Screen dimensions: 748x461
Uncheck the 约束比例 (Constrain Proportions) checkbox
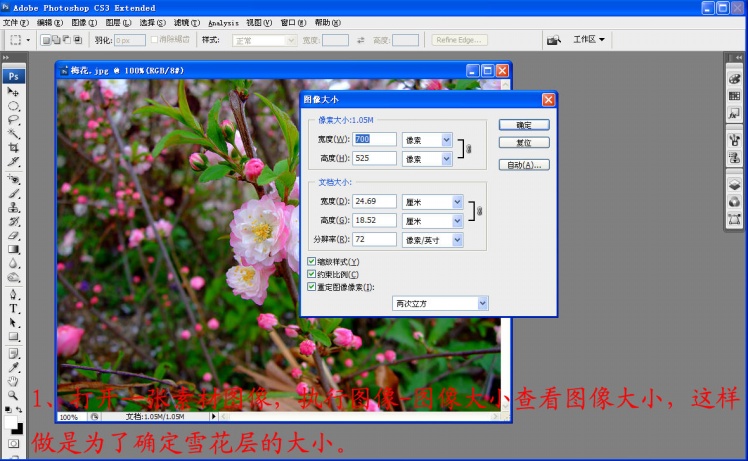click(313, 274)
